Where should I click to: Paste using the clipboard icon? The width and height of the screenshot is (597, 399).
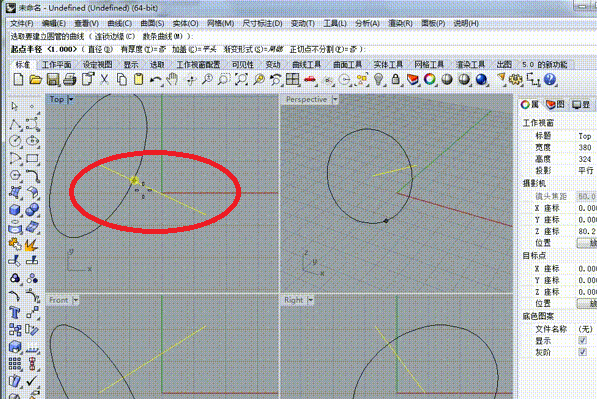(x=139, y=80)
